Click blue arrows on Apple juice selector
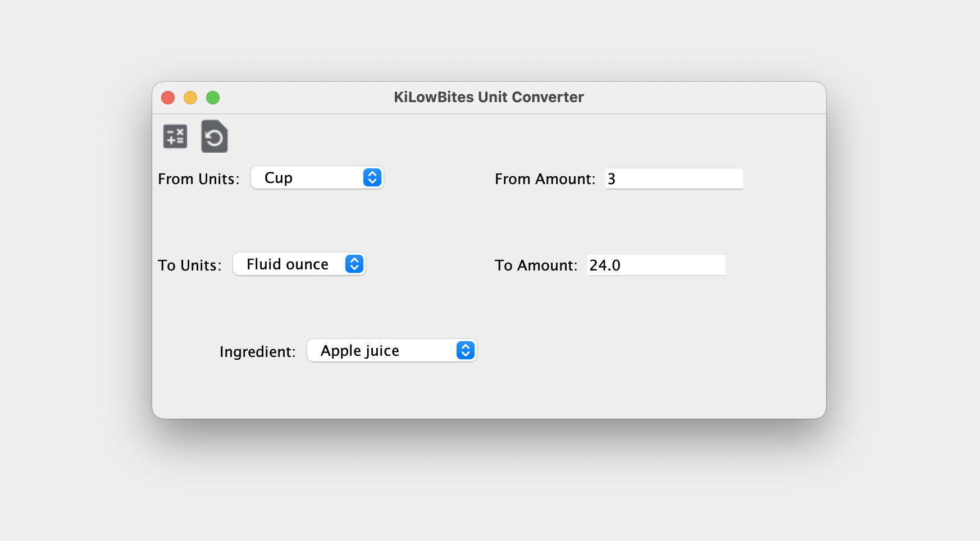The height and width of the screenshot is (541, 980). click(x=465, y=351)
